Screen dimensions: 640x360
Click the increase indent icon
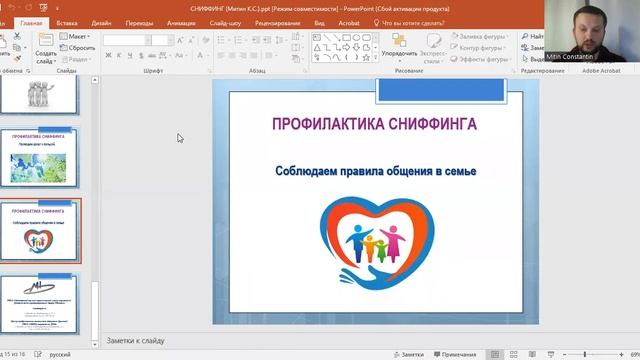[x=267, y=40]
